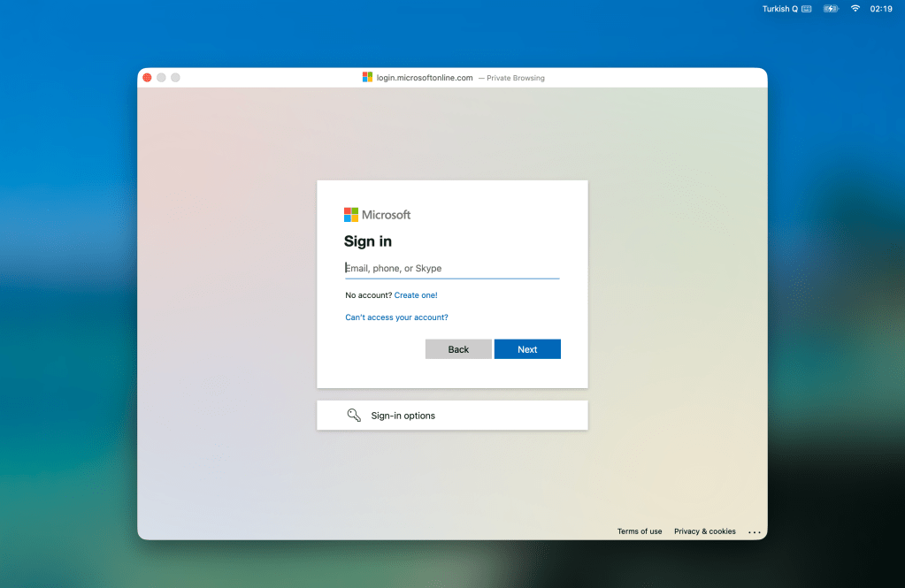
Task: Focus the Email, phone, or Skype field
Action: click(x=451, y=269)
